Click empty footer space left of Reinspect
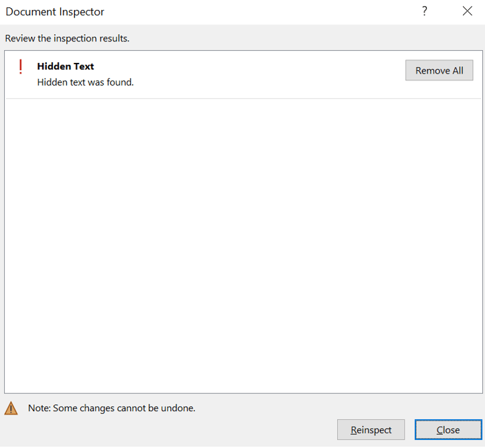This screenshot has height=448, width=485. click(167, 430)
